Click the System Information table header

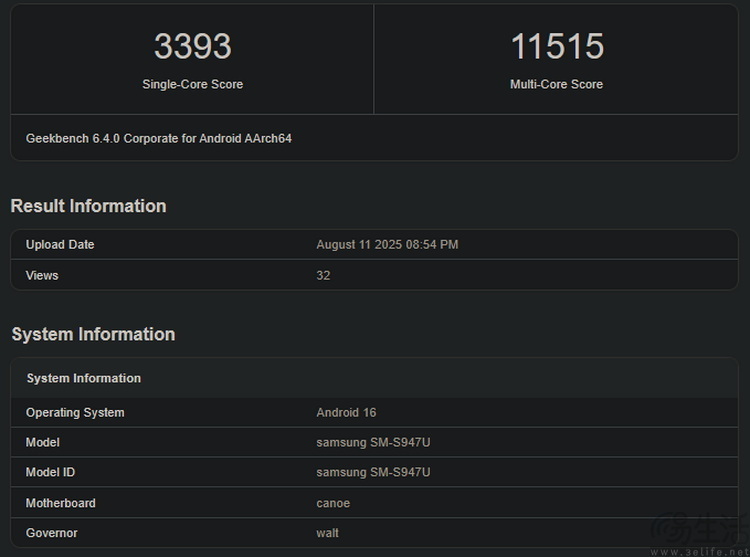click(84, 378)
